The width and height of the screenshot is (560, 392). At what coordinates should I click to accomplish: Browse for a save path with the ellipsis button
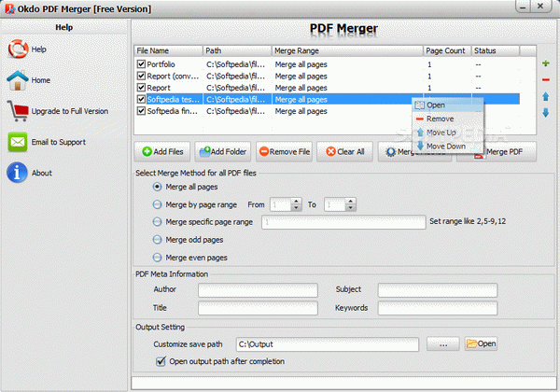(x=442, y=343)
